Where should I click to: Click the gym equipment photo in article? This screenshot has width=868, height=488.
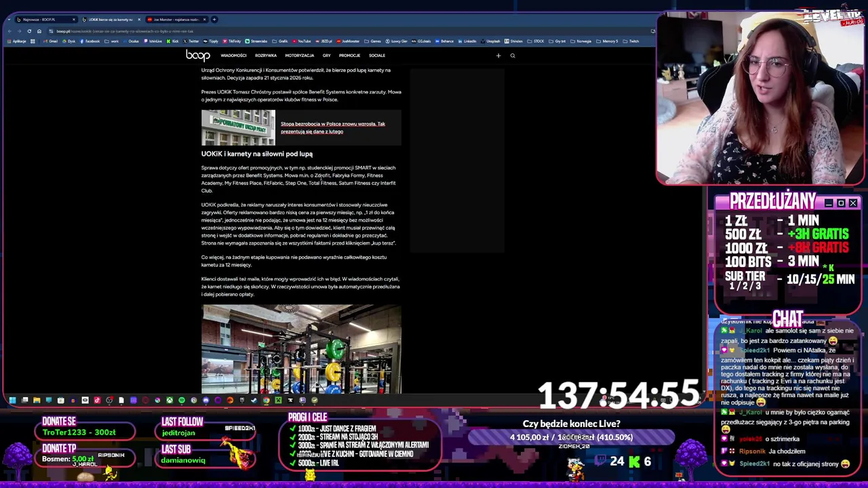click(x=301, y=349)
